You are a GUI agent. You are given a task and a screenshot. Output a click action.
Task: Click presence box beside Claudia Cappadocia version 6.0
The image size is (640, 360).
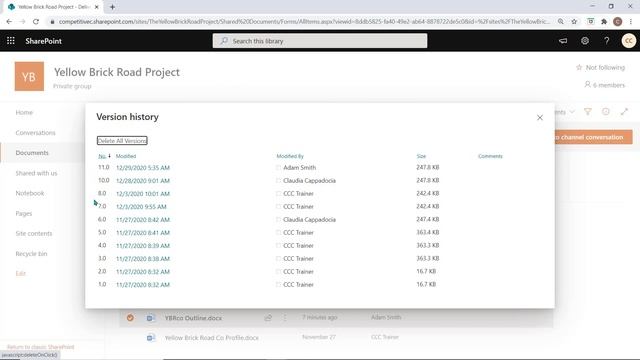coord(278,220)
